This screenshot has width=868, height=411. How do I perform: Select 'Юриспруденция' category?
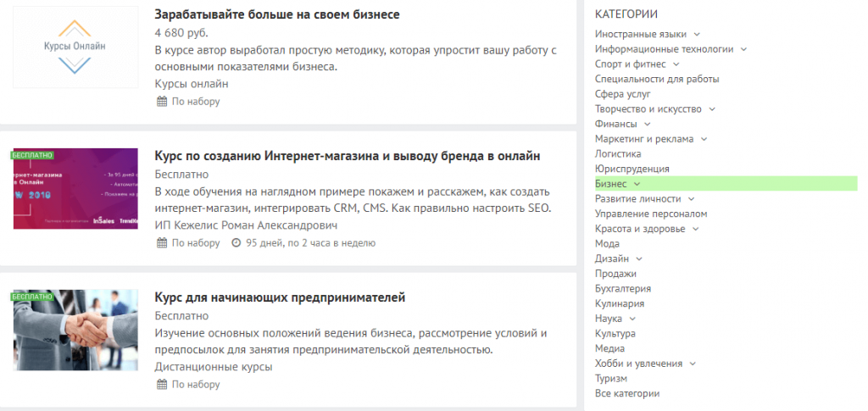click(x=632, y=169)
